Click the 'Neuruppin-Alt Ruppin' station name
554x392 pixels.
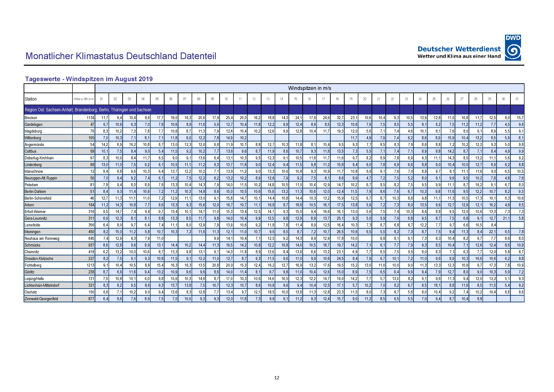click(41, 178)
